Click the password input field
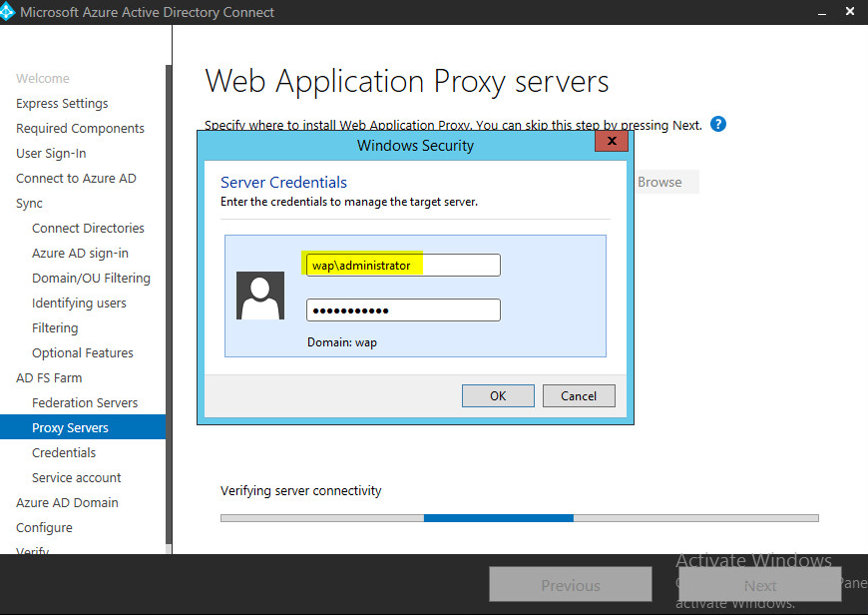Viewport: 868px width, 615px height. pyautogui.click(x=403, y=310)
